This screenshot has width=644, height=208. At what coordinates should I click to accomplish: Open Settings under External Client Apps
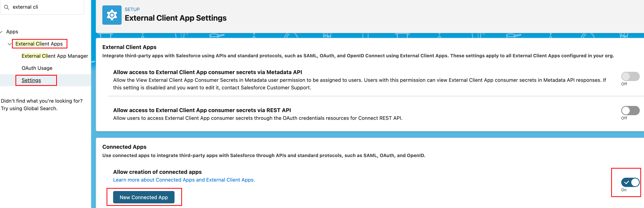[31, 80]
